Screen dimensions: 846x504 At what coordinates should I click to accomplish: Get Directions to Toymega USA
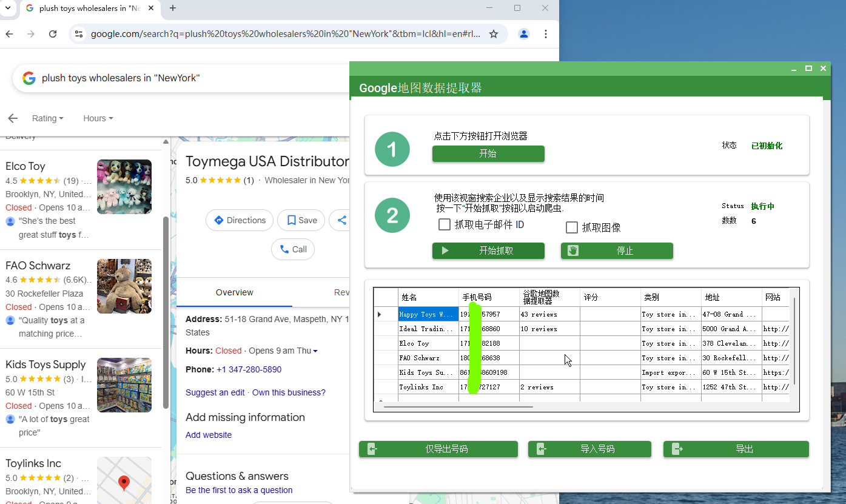[x=240, y=220]
